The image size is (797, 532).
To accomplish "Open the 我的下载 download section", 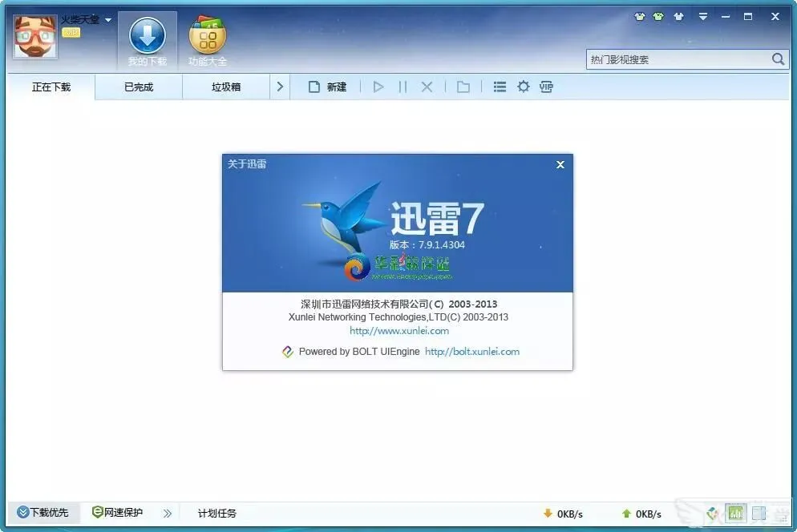I will pyautogui.click(x=148, y=41).
